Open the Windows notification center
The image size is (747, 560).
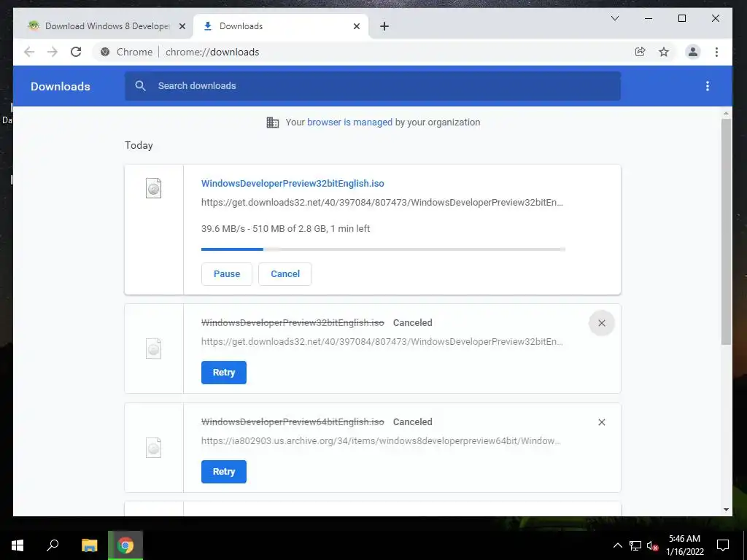723,545
